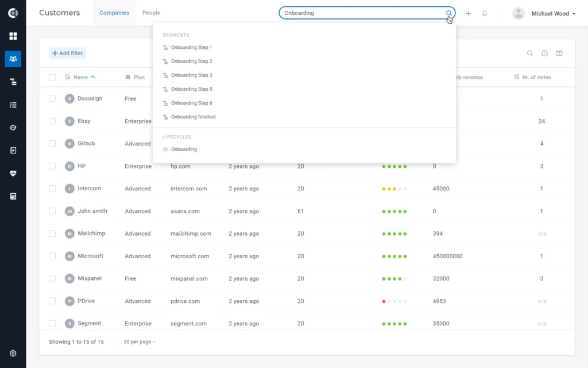Click the Add filter button
Image resolution: width=588 pixels, height=368 pixels.
tap(68, 53)
